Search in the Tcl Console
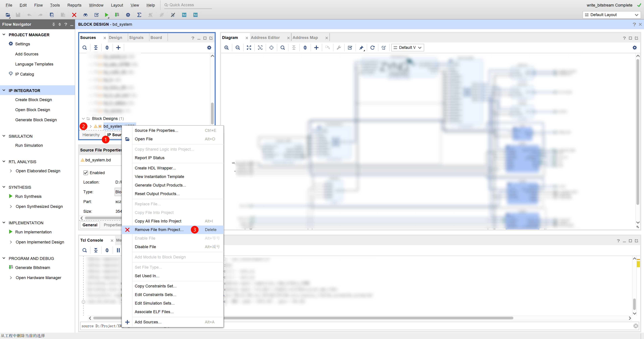644x339 pixels. coord(85,250)
